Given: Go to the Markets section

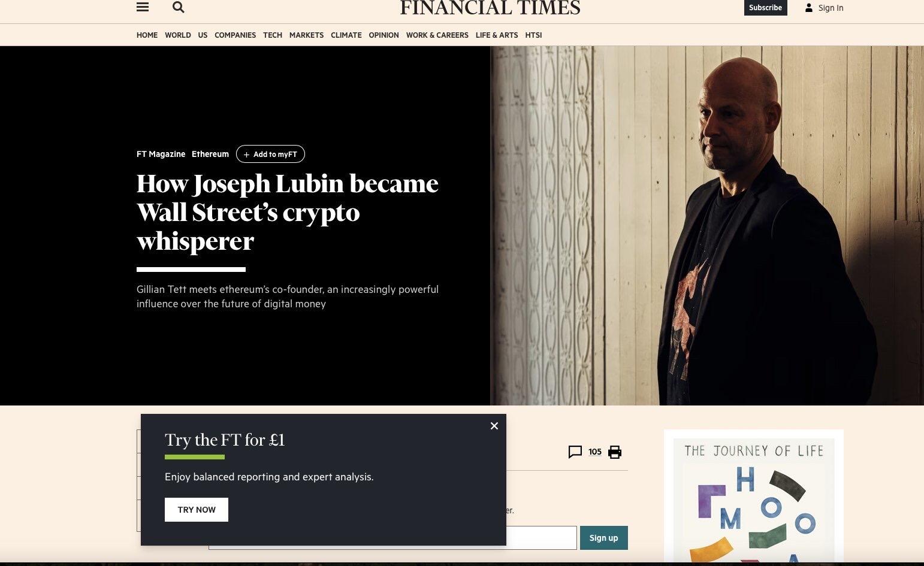Looking at the screenshot, I should (x=306, y=35).
